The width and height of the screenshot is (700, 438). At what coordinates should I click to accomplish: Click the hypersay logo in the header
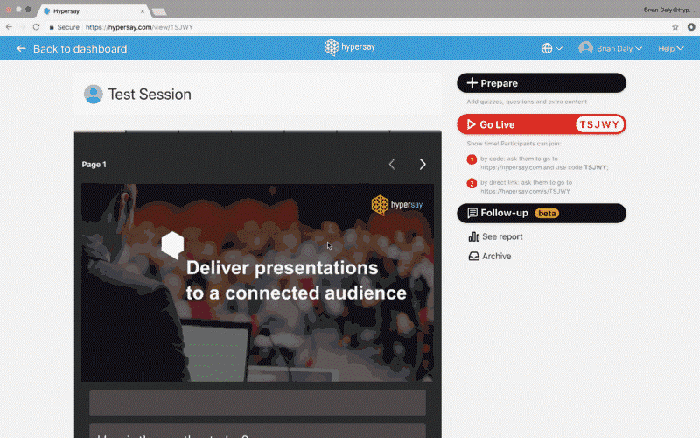point(350,47)
